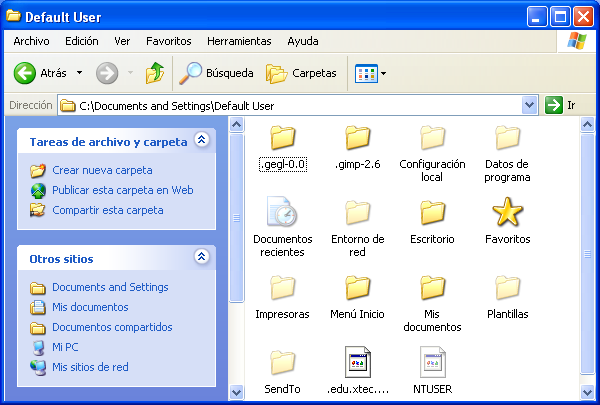Image resolution: width=600 pixels, height=405 pixels.
Task: Expand the address bar dropdown arrow
Action: [529, 105]
